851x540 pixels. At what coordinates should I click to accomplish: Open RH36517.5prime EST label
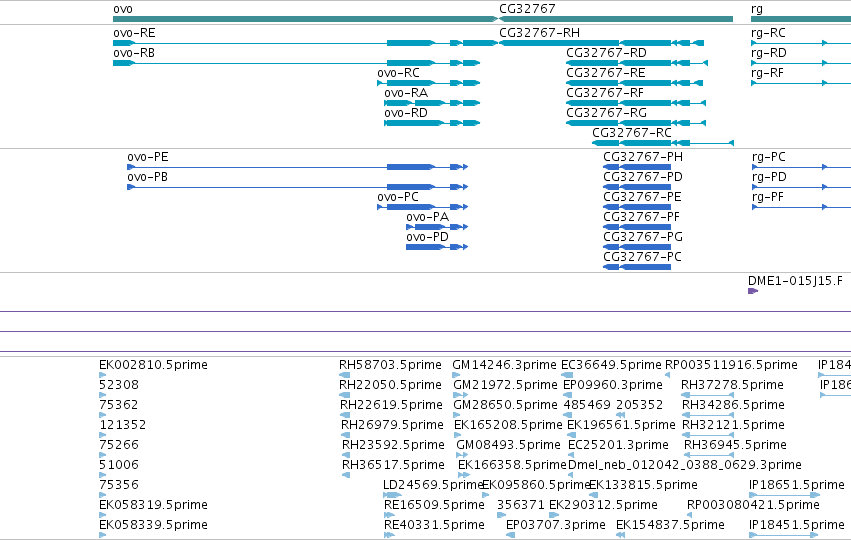(x=393, y=465)
